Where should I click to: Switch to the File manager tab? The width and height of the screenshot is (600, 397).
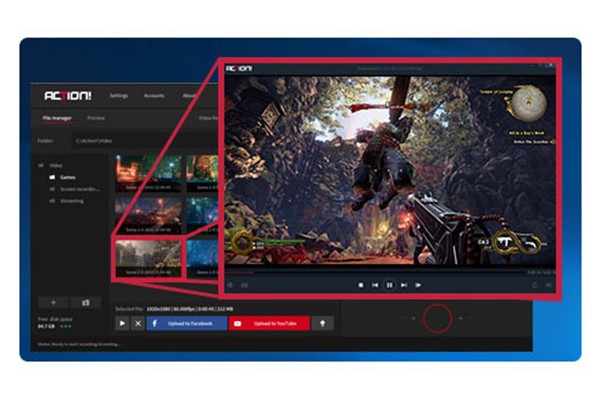57,118
